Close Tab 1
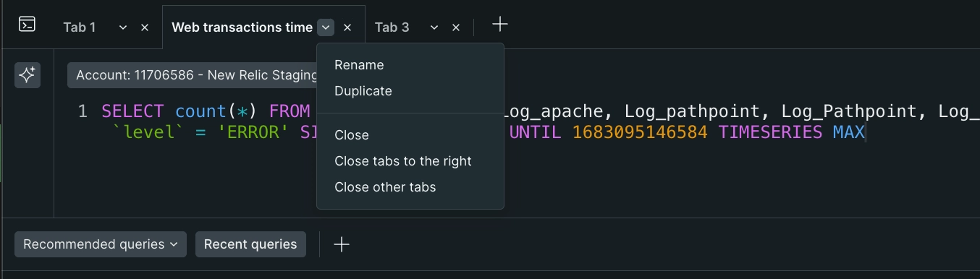Screen dimensions: 980x279 coord(145,27)
